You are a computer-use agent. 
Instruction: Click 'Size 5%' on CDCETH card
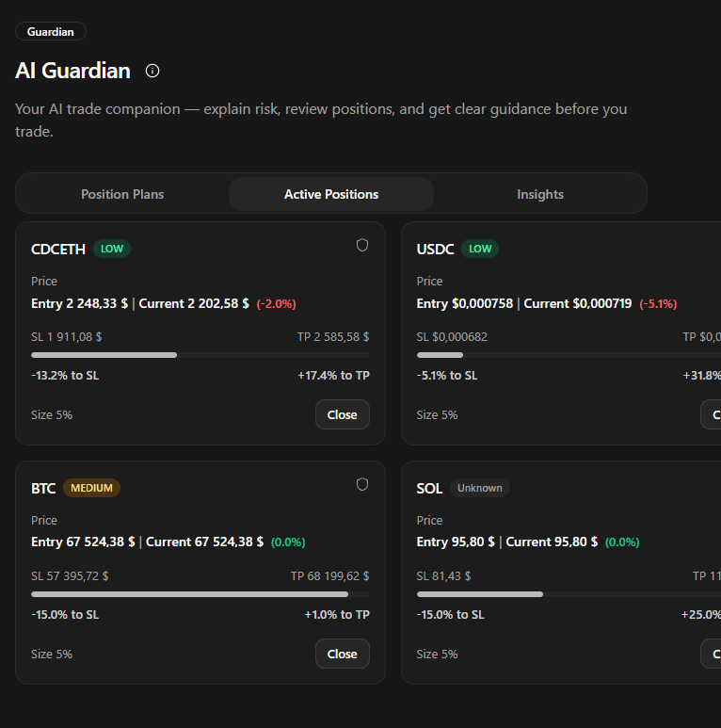[52, 415]
